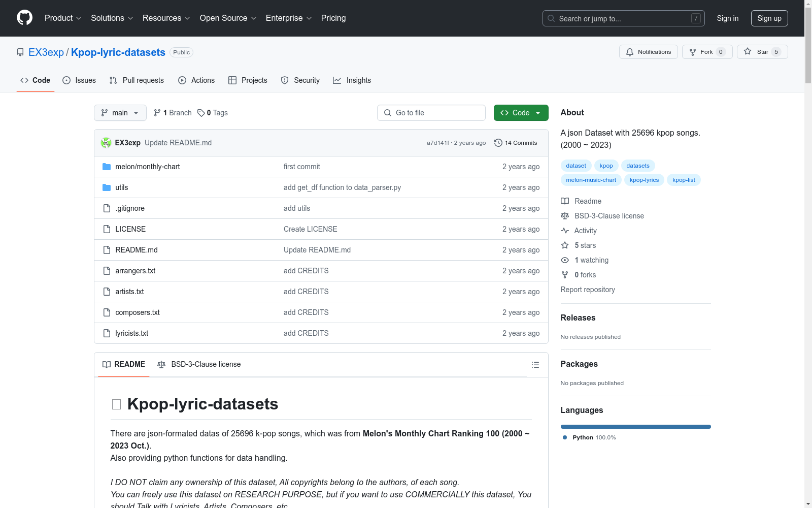Screen dimensions: 812x508
Task: Switch to the Issues tab
Action: [x=79, y=80]
